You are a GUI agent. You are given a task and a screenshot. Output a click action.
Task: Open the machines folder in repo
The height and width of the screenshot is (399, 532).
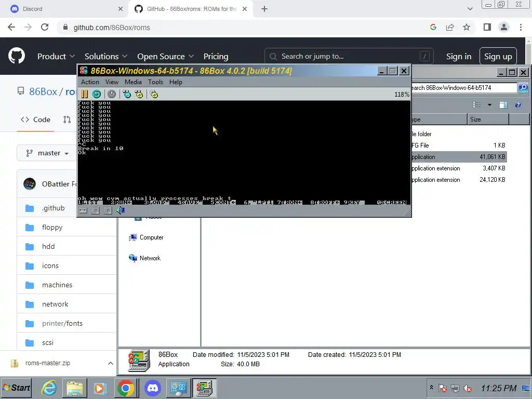[57, 285]
